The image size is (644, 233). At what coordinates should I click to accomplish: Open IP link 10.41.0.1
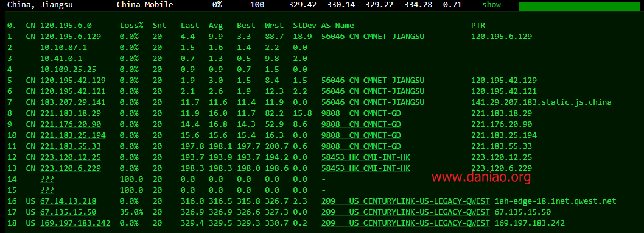[61, 59]
